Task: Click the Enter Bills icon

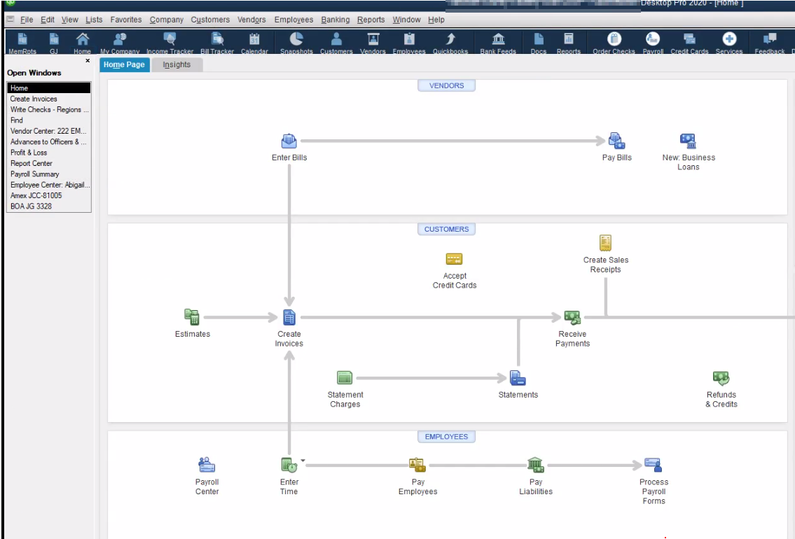Action: 289,142
